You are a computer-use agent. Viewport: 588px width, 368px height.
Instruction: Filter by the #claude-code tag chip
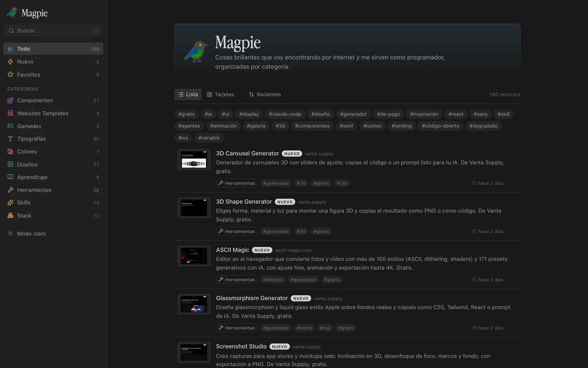285,114
